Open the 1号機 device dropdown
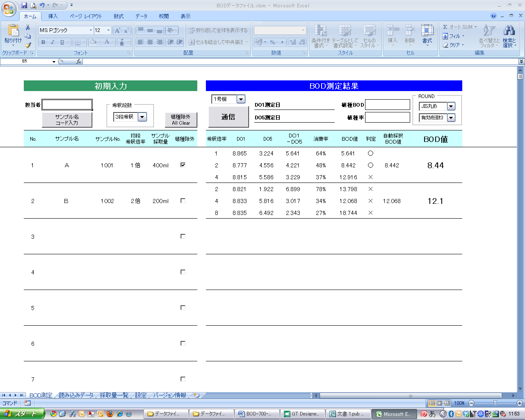This screenshot has width=525, height=420. tap(241, 99)
